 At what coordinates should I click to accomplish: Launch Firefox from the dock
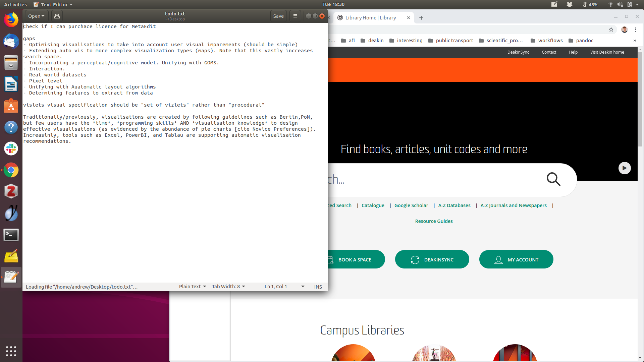click(11, 20)
